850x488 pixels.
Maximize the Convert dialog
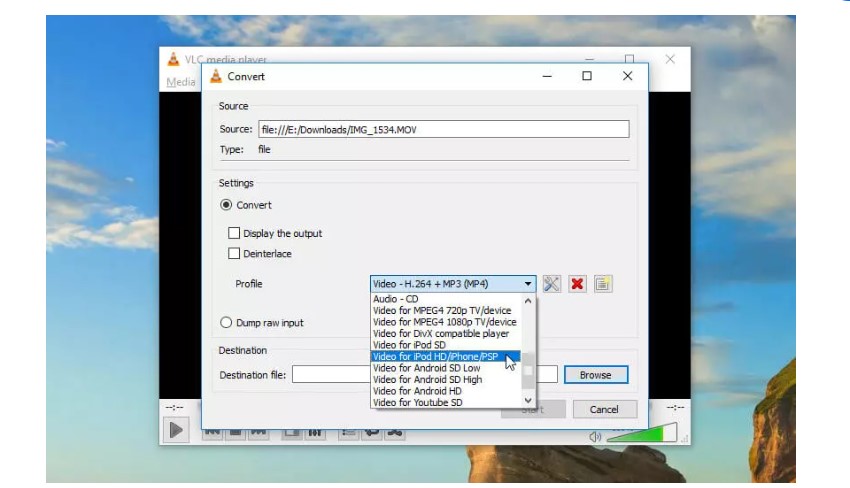[x=587, y=76]
